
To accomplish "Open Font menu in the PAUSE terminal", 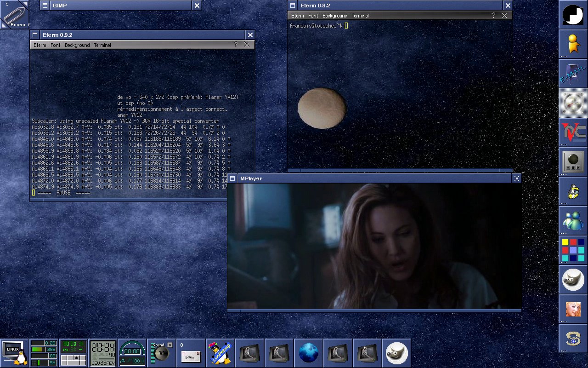I will point(56,45).
